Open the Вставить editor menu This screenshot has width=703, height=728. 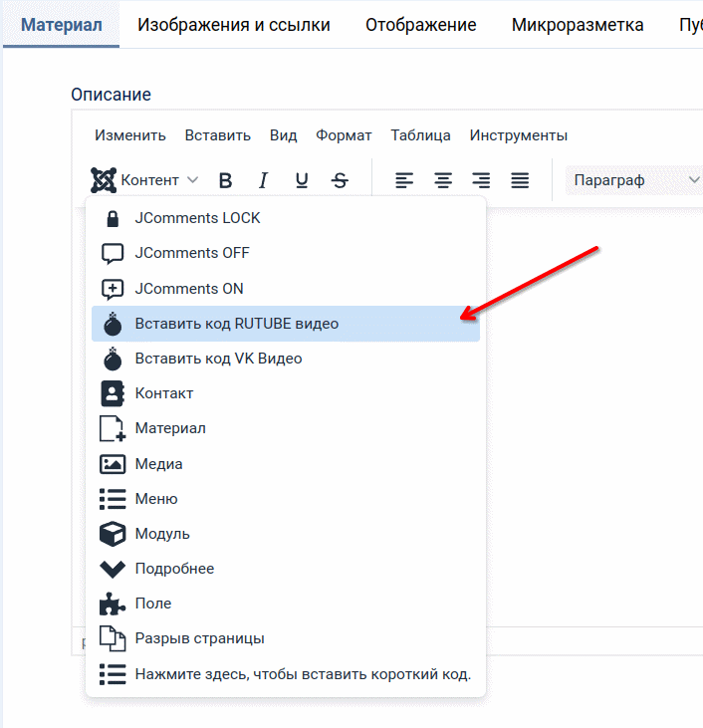[218, 135]
